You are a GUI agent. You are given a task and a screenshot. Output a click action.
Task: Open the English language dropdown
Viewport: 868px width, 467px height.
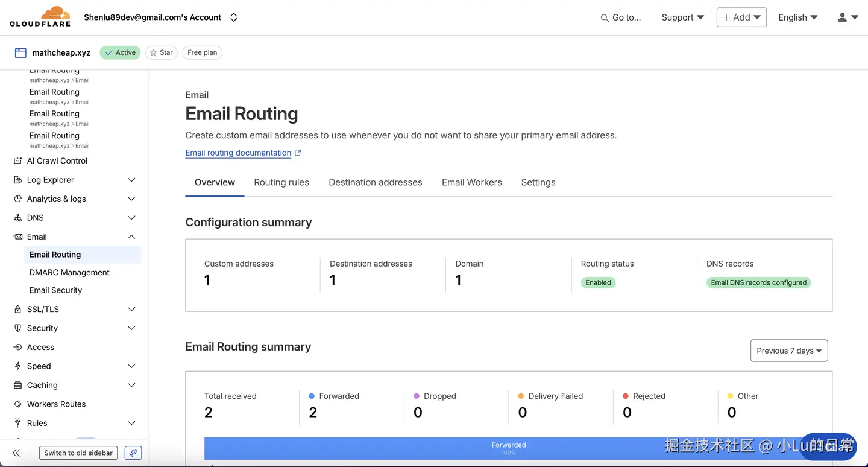pyautogui.click(x=797, y=17)
